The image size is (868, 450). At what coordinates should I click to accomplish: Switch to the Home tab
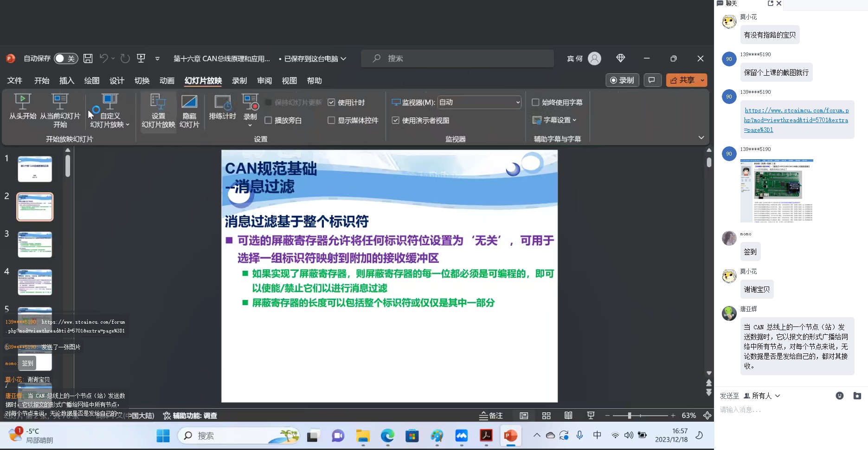click(x=42, y=80)
